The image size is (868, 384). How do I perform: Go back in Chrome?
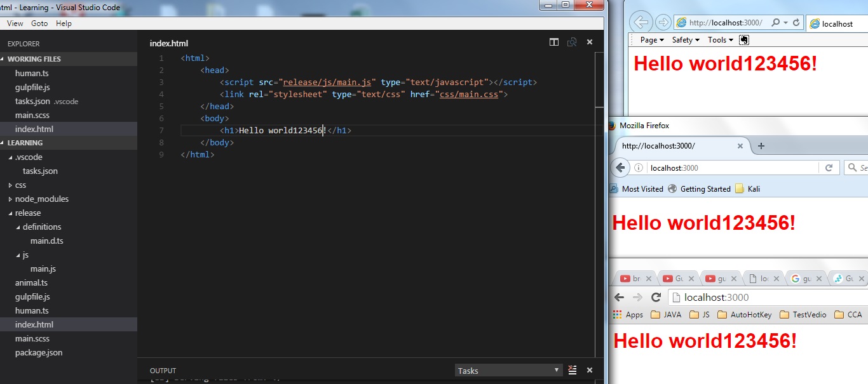point(620,297)
